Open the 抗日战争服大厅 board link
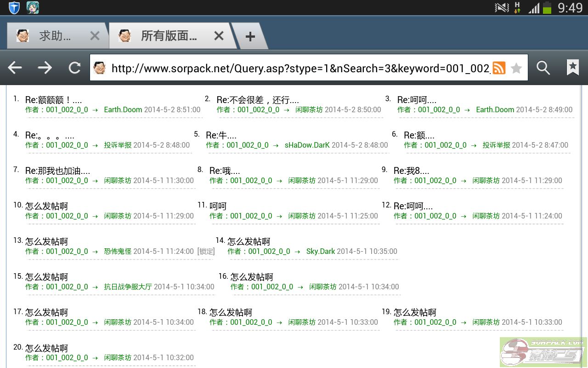588x368 pixels. 128,287
